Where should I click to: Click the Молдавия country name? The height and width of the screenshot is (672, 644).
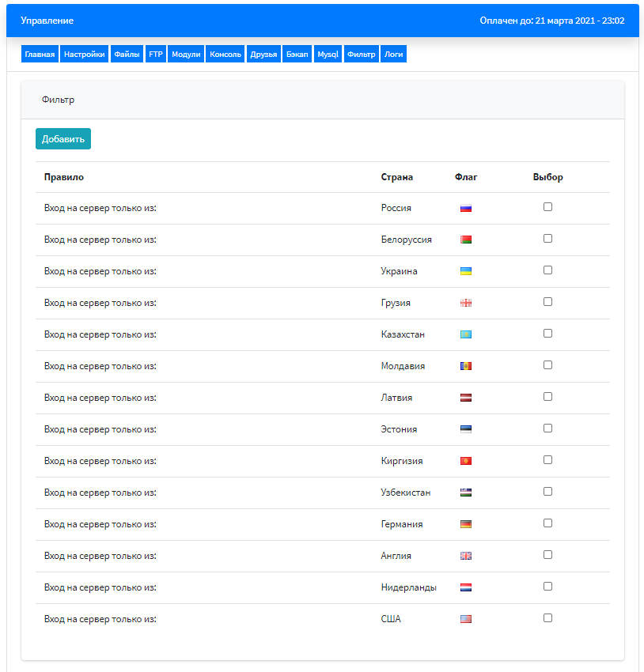coord(403,366)
